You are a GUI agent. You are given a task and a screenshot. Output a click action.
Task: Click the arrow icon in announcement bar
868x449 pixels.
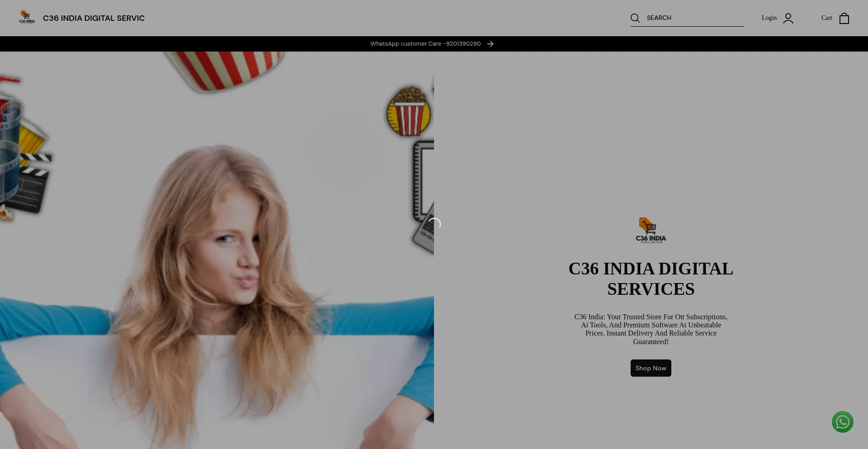(491, 44)
